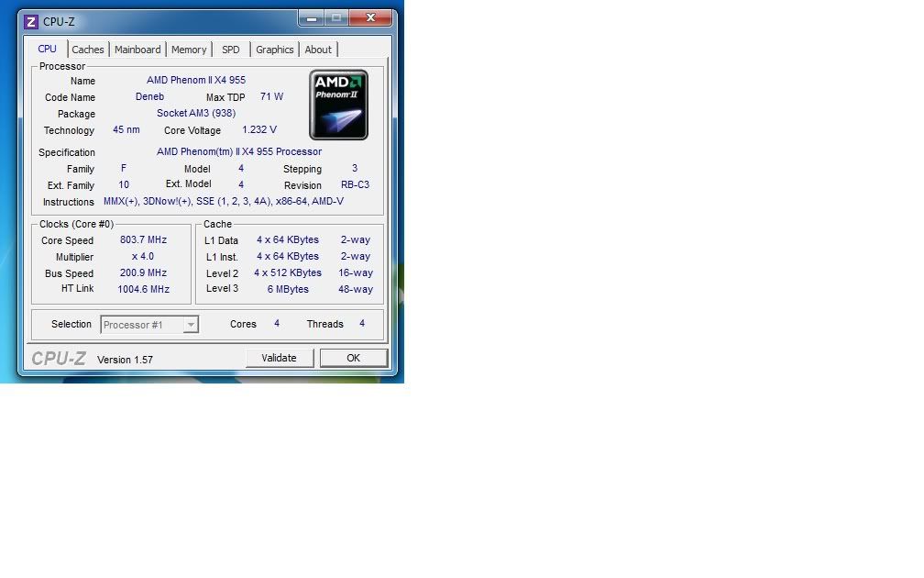The height and width of the screenshot is (578, 924).
Task: Click Level 2 value '4 x 512 KBytes'
Action: 288,272
